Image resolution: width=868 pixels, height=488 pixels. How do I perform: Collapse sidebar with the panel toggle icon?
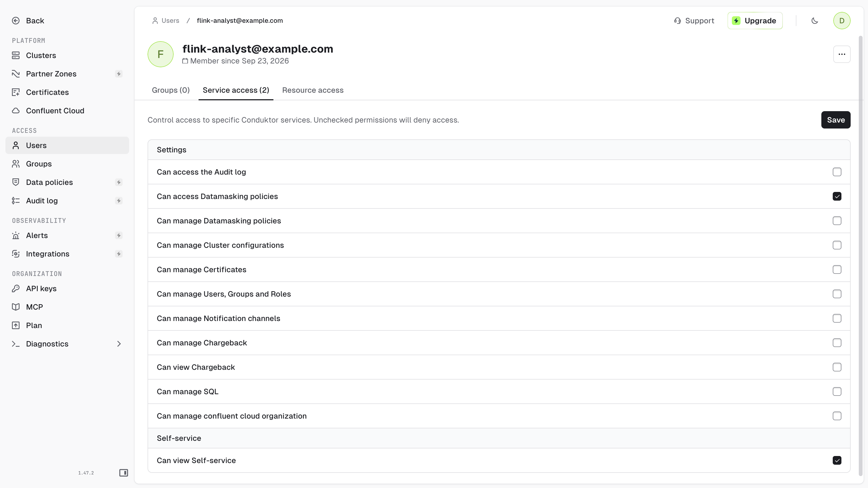(124, 473)
